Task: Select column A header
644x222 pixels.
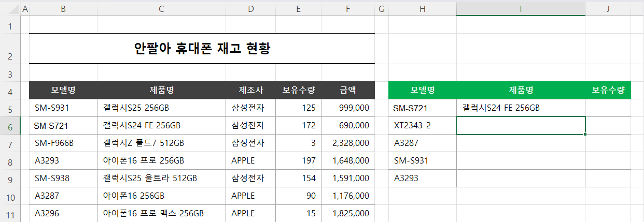Action: 25,9
